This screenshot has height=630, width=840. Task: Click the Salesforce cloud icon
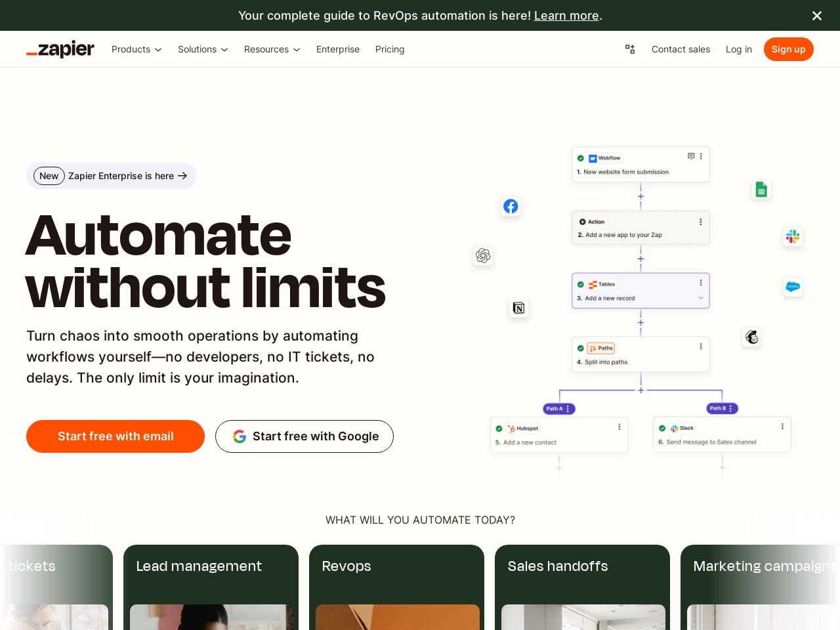pyautogui.click(x=793, y=287)
